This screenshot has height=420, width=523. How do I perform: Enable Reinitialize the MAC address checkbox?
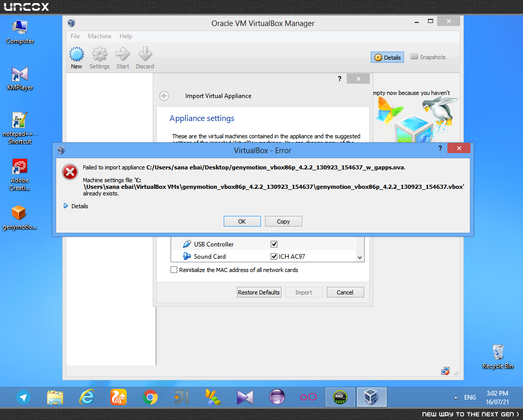tap(174, 269)
